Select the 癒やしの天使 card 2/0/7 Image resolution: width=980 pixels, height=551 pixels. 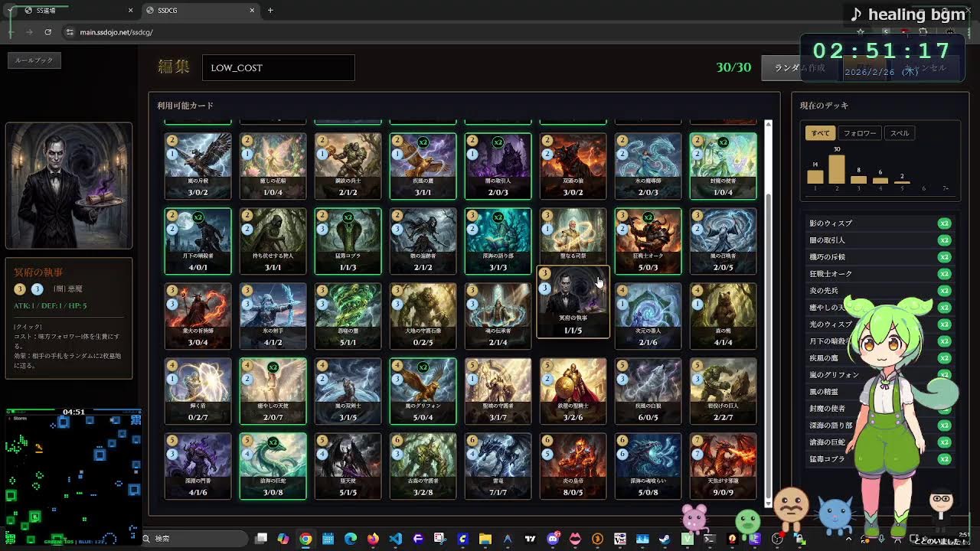tap(273, 391)
